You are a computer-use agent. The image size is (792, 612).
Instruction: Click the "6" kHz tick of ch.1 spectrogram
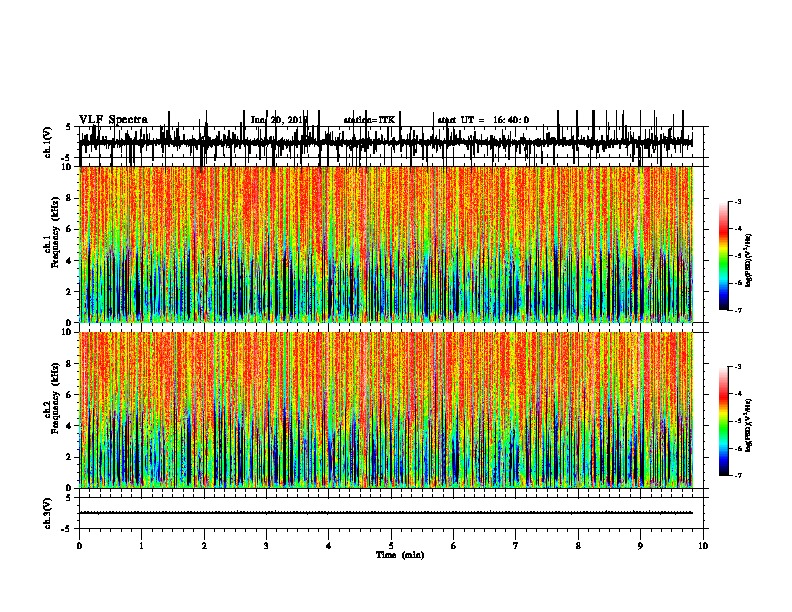[x=69, y=229]
